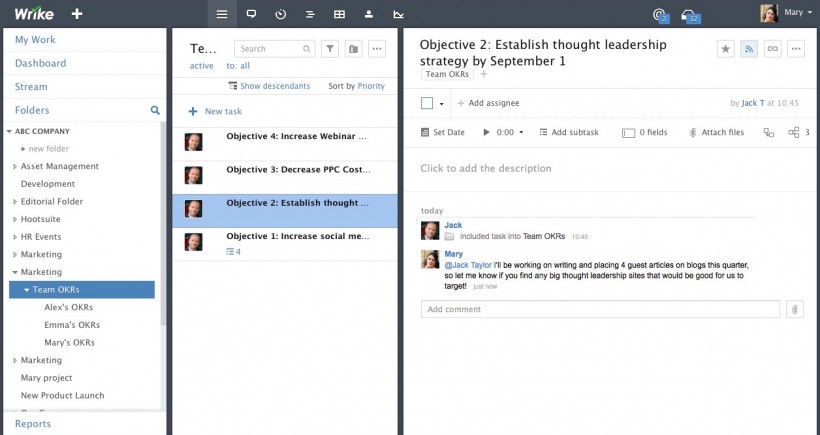Open the task list more options menu
The image size is (820, 435).
coord(377,49)
